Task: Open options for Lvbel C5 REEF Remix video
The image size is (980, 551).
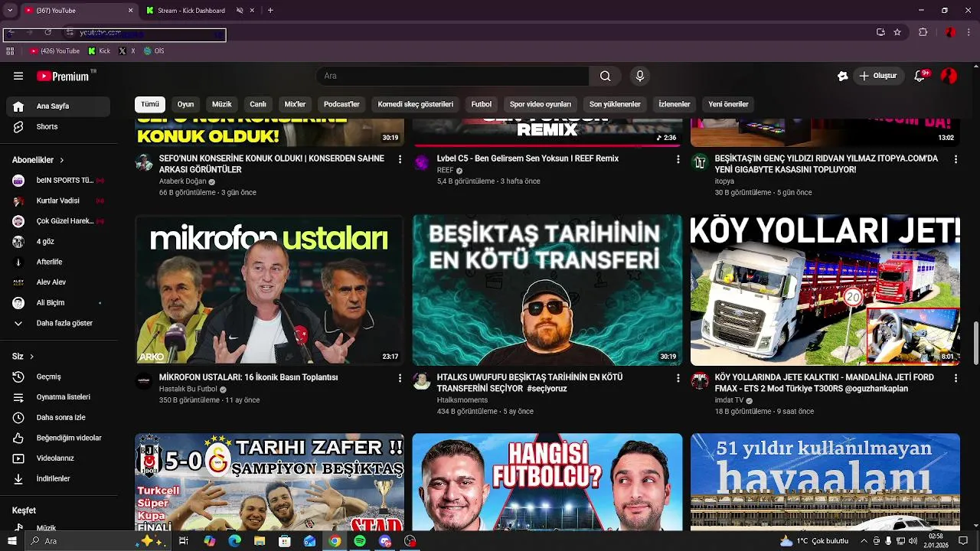Action: pos(678,159)
